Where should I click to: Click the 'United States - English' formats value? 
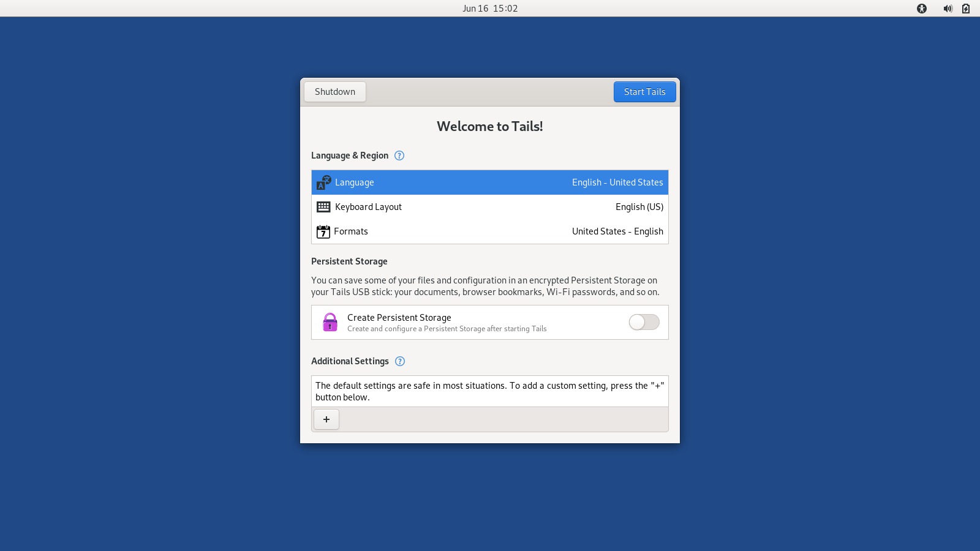pyautogui.click(x=617, y=231)
